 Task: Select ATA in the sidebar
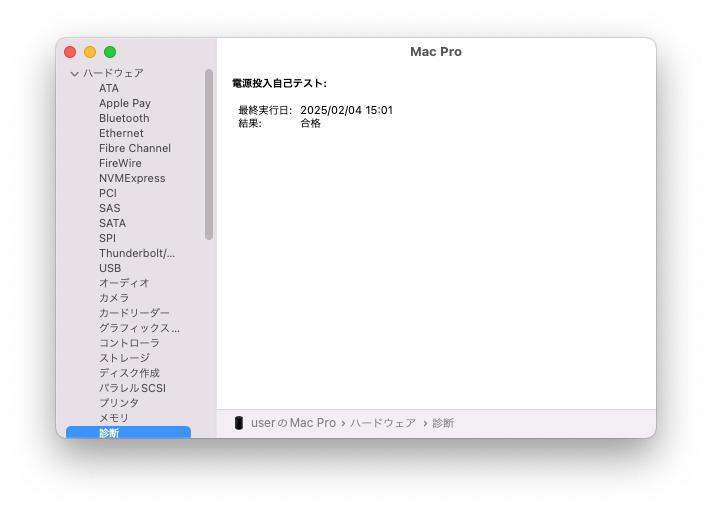[x=109, y=88]
